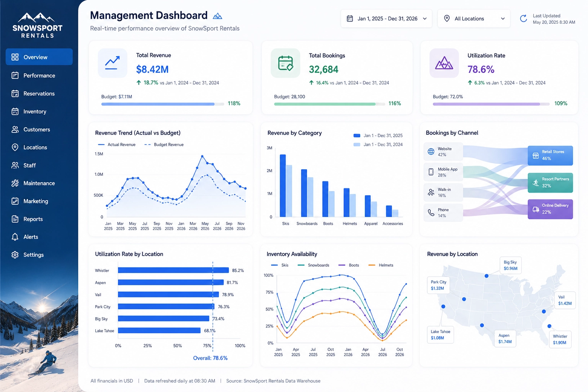Screen dimensions: 588x392
Task: Click the Overview grid icon in sidebar
Action: (15, 57)
